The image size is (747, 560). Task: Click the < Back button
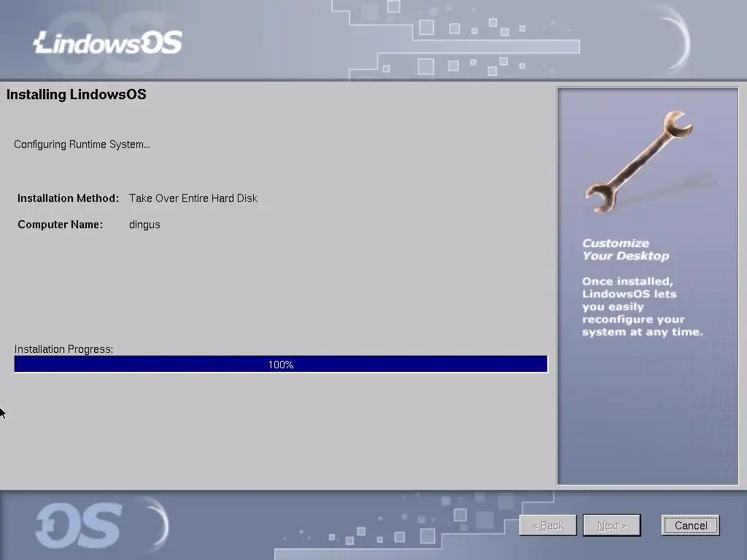tap(548, 525)
